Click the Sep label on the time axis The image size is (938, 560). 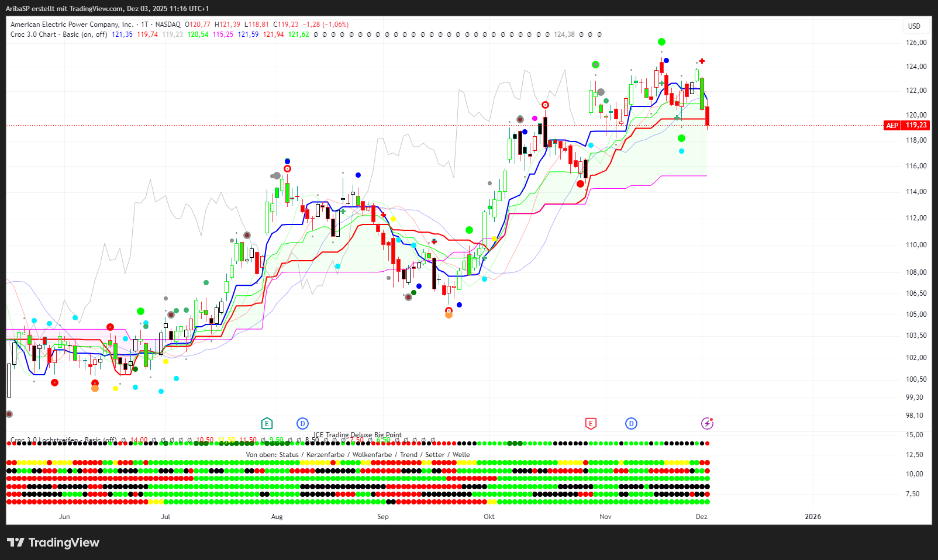point(382,516)
